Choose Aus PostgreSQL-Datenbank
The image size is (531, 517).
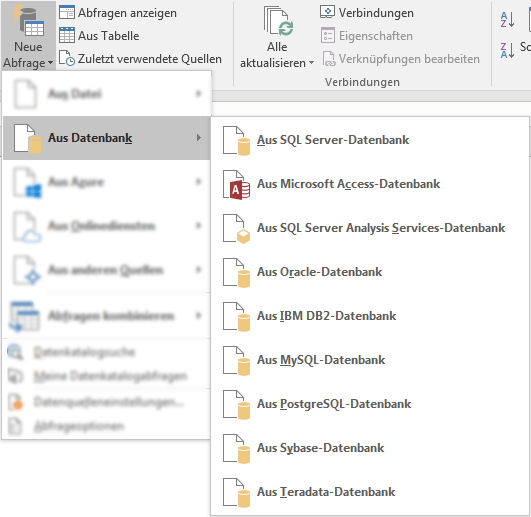(x=370, y=404)
